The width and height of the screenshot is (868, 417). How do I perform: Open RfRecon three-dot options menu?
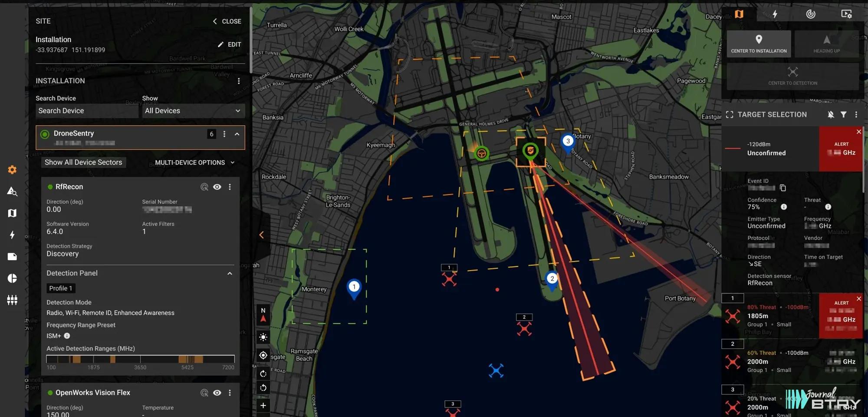pyautogui.click(x=230, y=187)
